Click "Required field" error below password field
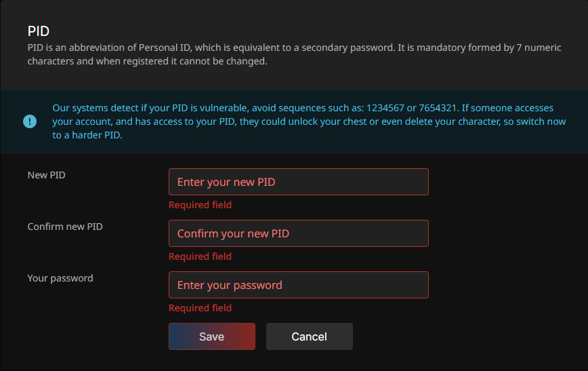The image size is (588, 371). [200, 308]
